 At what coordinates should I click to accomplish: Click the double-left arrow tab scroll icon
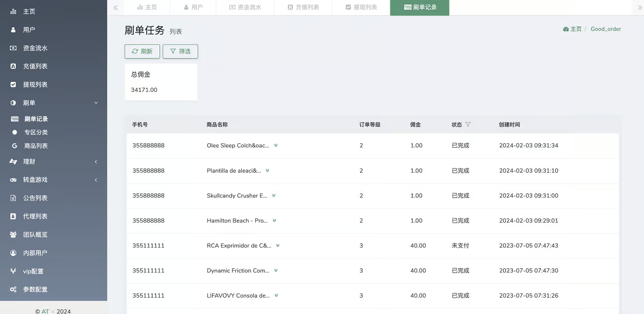115,7
